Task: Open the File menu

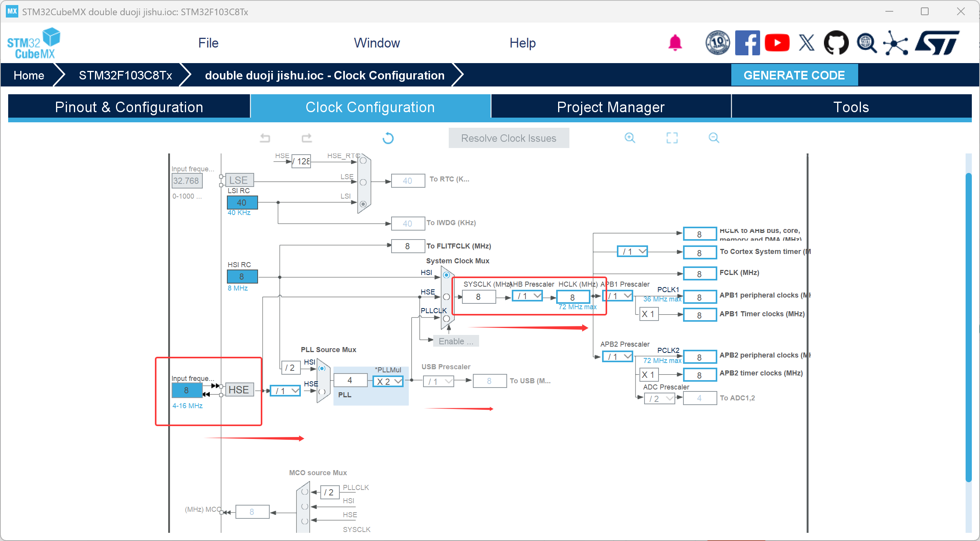Action: [x=208, y=43]
